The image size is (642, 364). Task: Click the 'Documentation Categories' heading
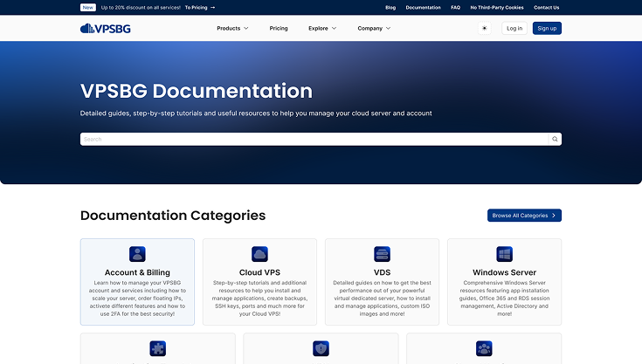173,216
